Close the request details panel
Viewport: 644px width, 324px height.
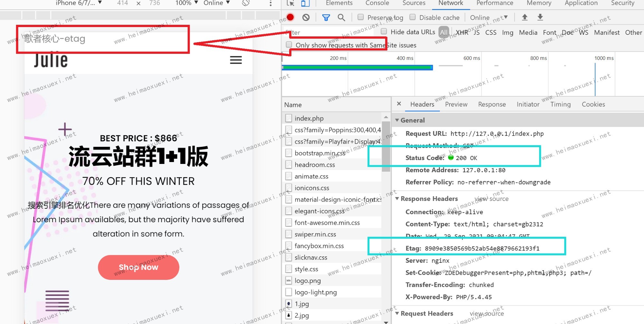tap(399, 104)
